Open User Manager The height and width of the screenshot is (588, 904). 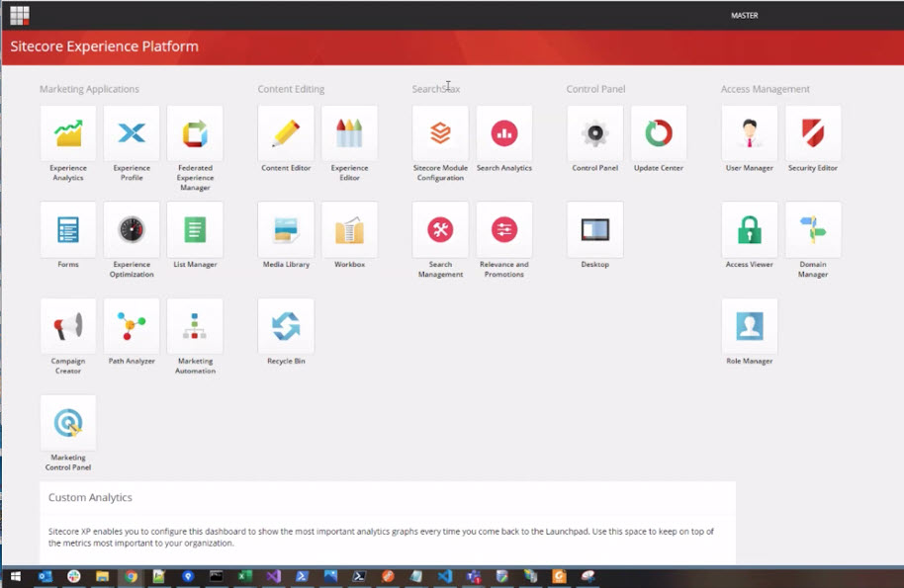coord(750,133)
